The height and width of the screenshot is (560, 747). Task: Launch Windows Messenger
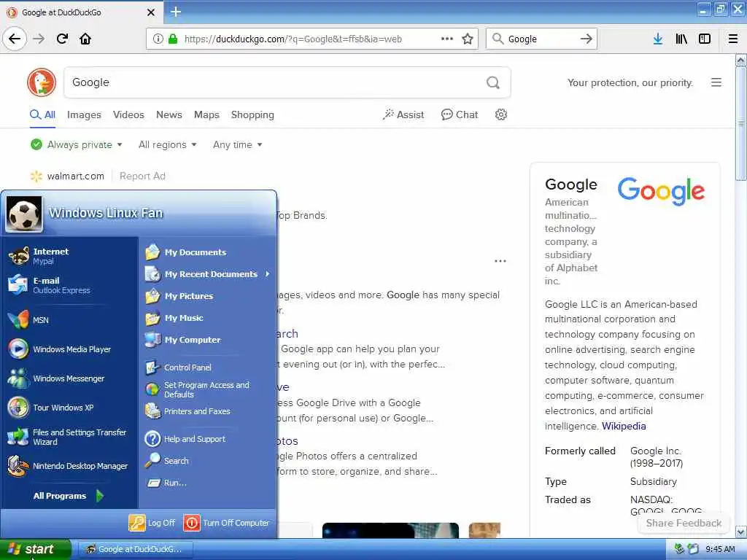[x=69, y=378]
